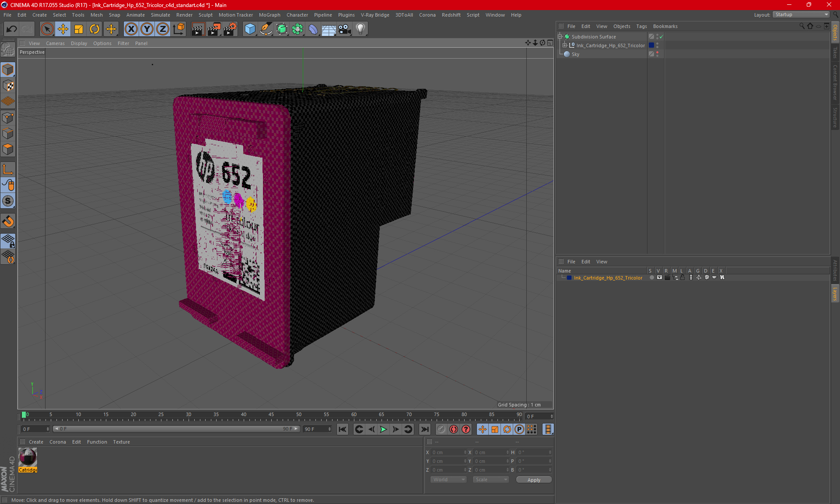
Task: Toggle autokeying button
Action: pyautogui.click(x=454, y=429)
